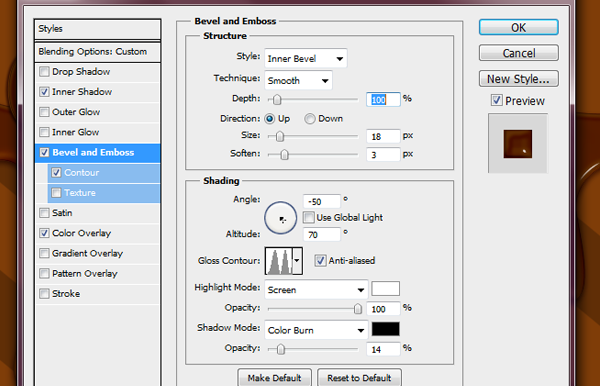
Task: Enable the Stroke checkbox
Action: coord(44,293)
